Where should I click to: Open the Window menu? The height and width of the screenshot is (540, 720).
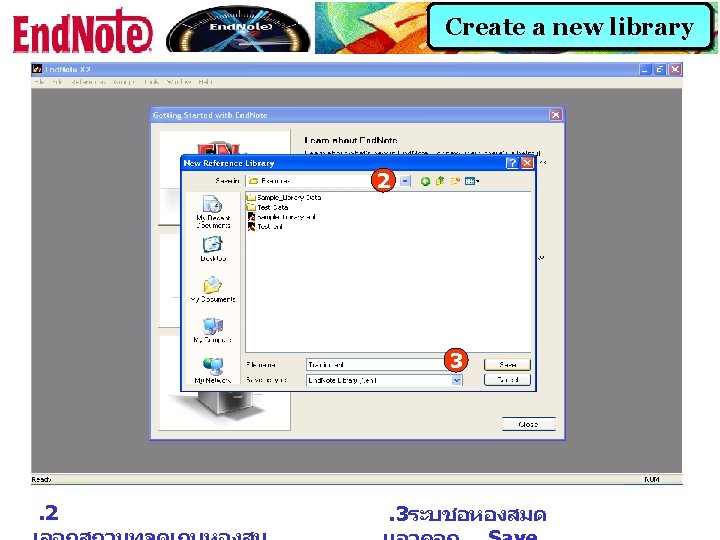(x=179, y=82)
